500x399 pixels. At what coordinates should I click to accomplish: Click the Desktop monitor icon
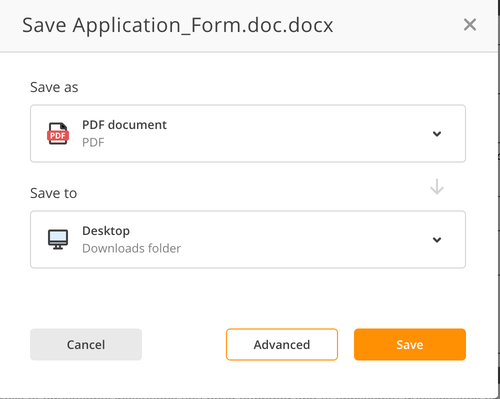click(x=58, y=239)
